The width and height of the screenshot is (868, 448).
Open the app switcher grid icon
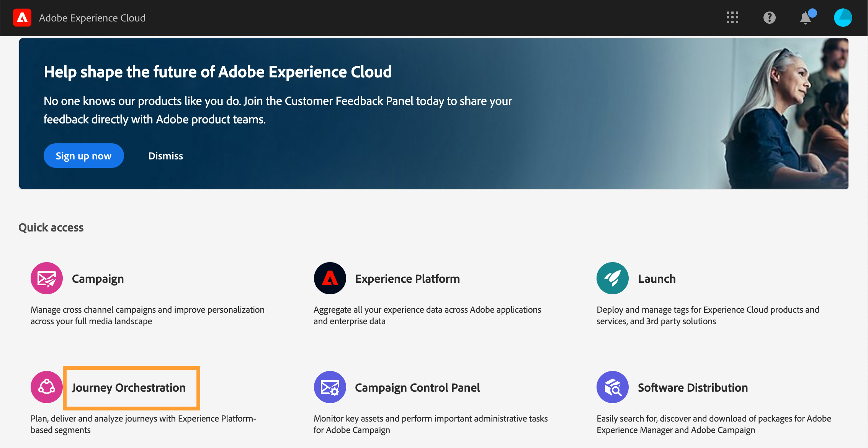732,18
